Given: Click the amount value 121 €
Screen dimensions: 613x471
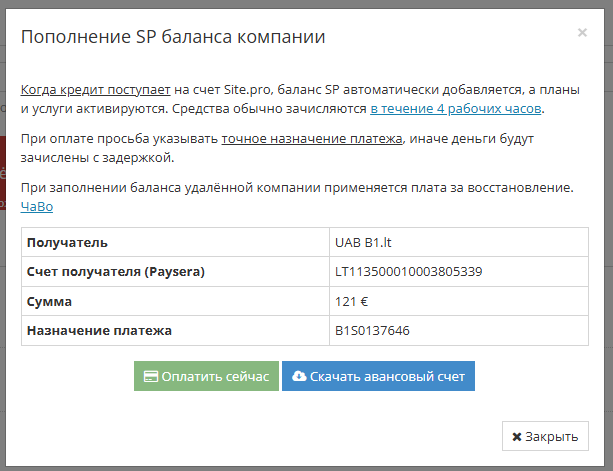Looking at the screenshot, I should [x=350, y=300].
